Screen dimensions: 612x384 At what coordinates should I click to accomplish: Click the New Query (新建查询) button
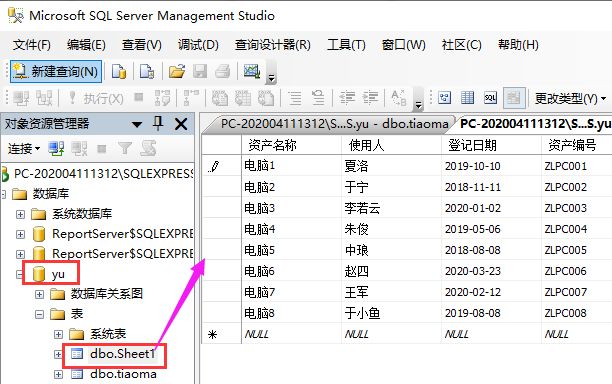click(56, 71)
